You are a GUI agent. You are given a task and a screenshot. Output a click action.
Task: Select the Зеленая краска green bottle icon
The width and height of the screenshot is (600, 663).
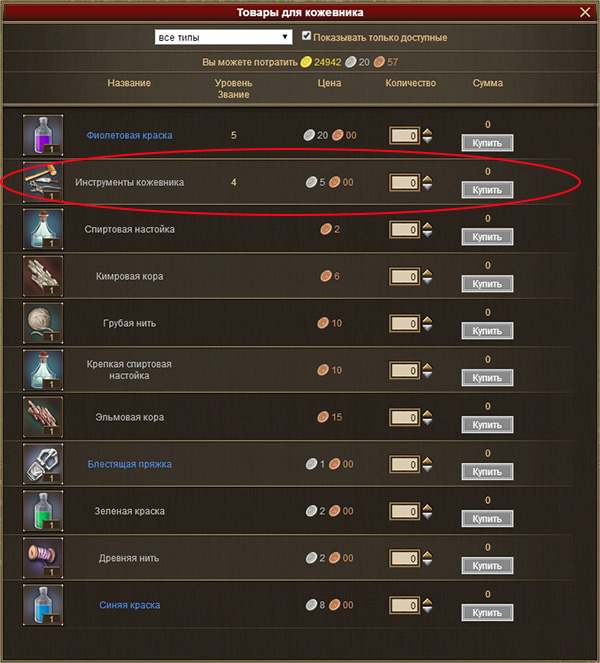(x=43, y=511)
